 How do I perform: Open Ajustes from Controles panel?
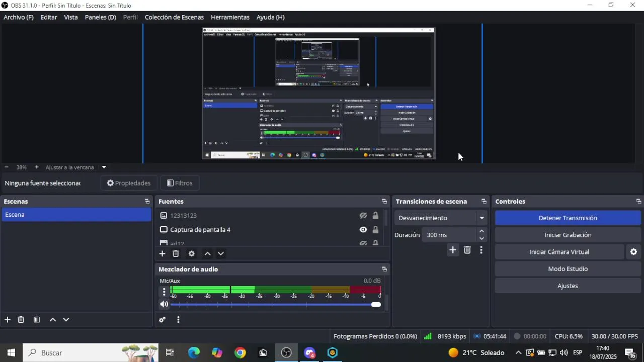point(568,286)
